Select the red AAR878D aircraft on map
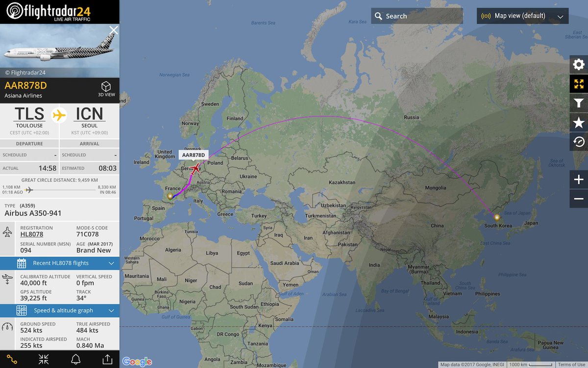The image size is (588, 368). (x=195, y=169)
